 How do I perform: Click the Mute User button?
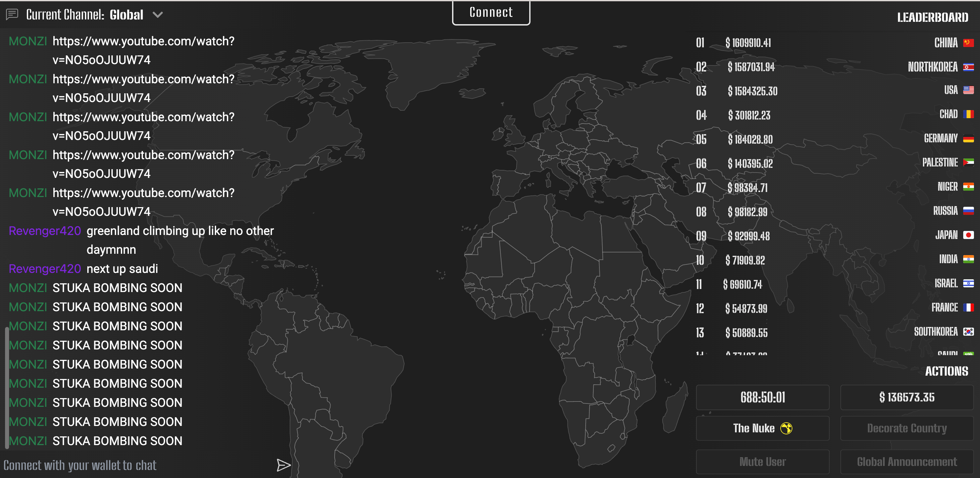763,462
